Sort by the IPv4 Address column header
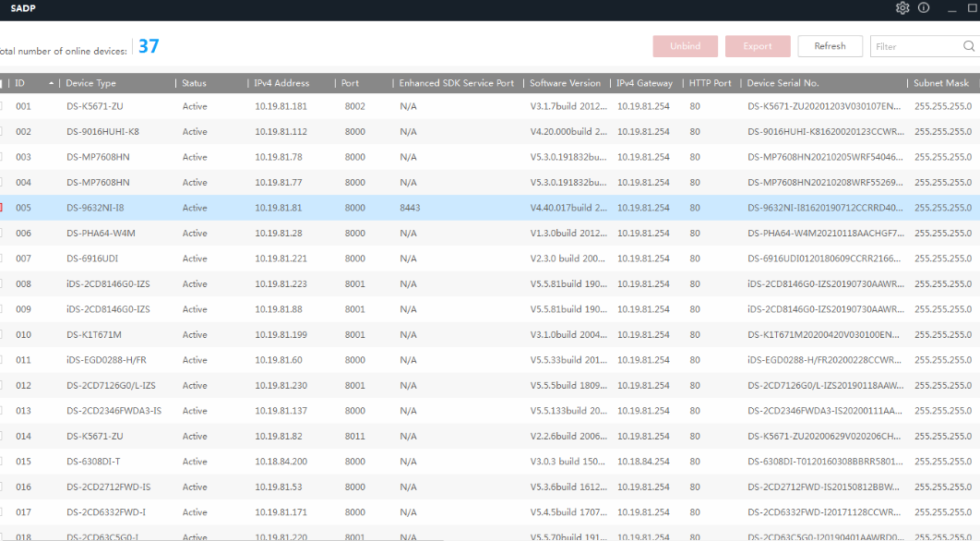This screenshot has width=980, height=541. [281, 83]
